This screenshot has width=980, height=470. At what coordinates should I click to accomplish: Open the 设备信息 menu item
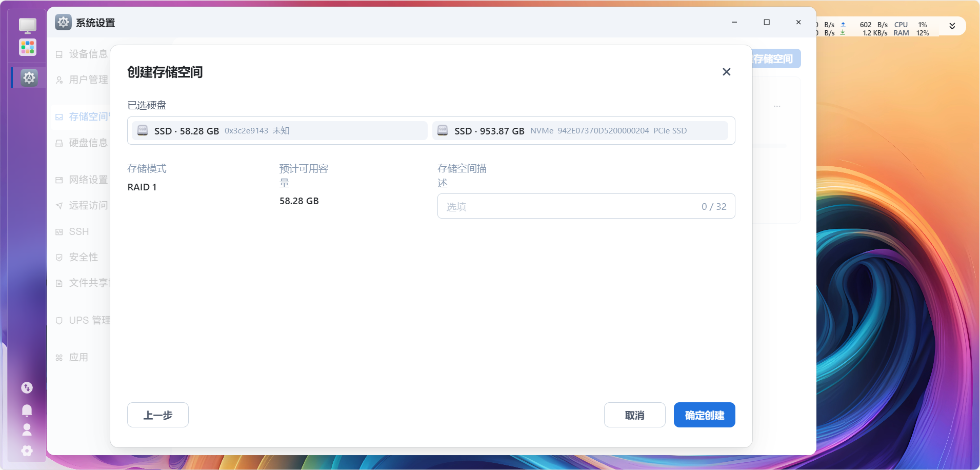(x=88, y=54)
